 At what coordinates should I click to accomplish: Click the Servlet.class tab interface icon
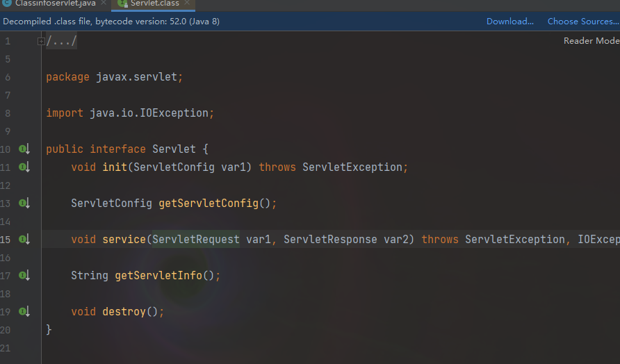pos(122,3)
